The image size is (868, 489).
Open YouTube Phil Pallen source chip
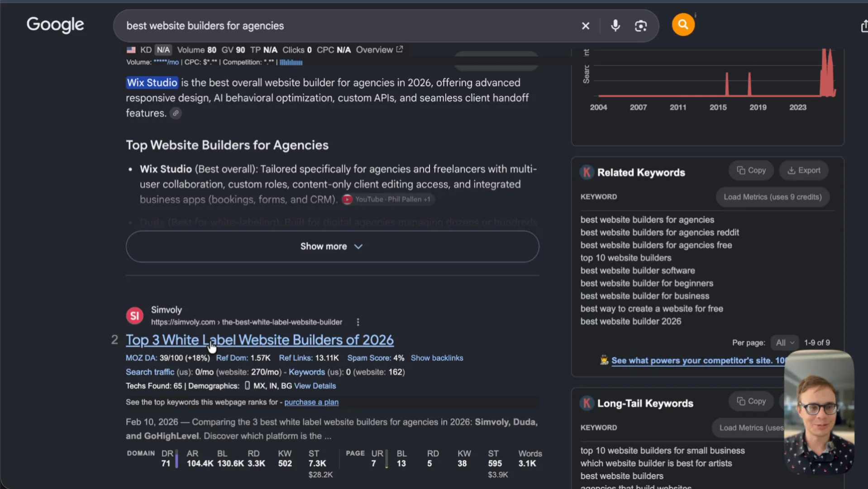pyautogui.click(x=387, y=199)
